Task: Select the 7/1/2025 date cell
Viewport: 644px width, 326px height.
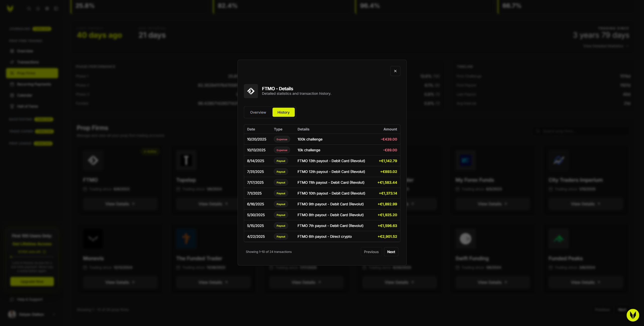Action: coord(254,193)
